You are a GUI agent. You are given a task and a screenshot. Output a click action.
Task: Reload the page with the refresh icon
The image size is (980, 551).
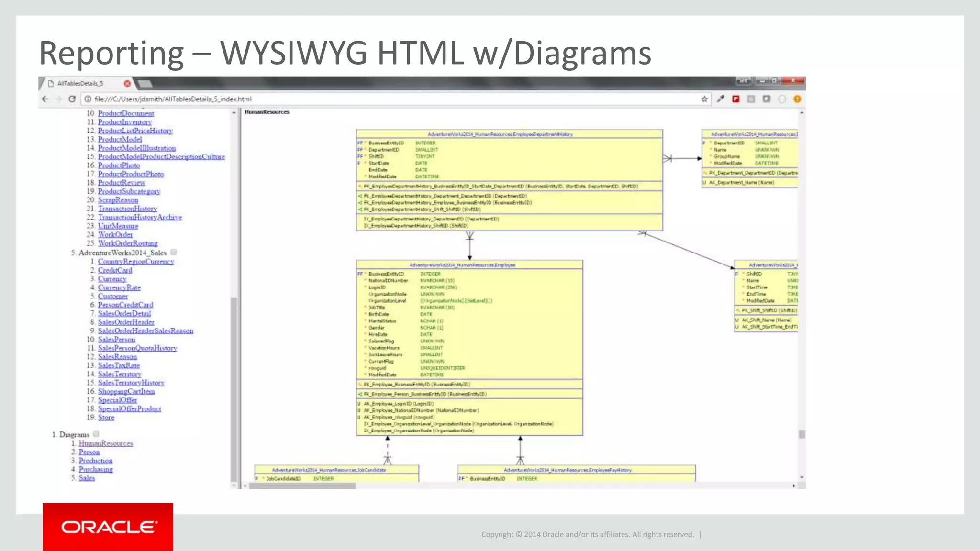(x=72, y=99)
